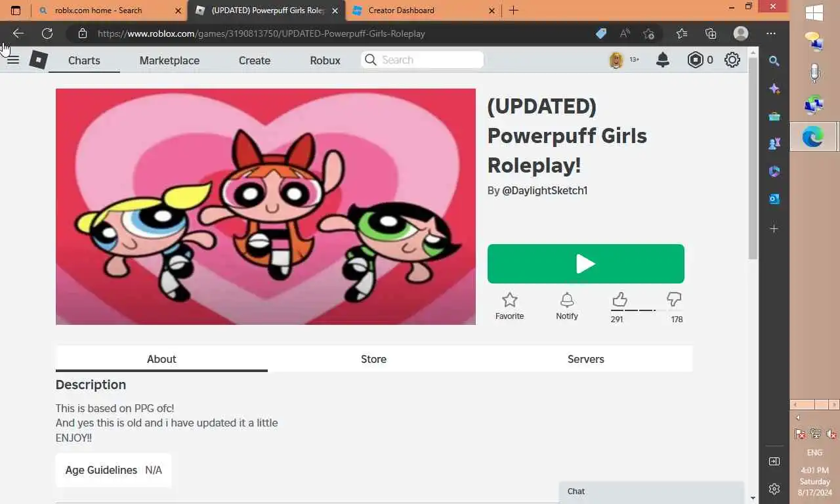Open the browser Favorites list

click(x=682, y=33)
